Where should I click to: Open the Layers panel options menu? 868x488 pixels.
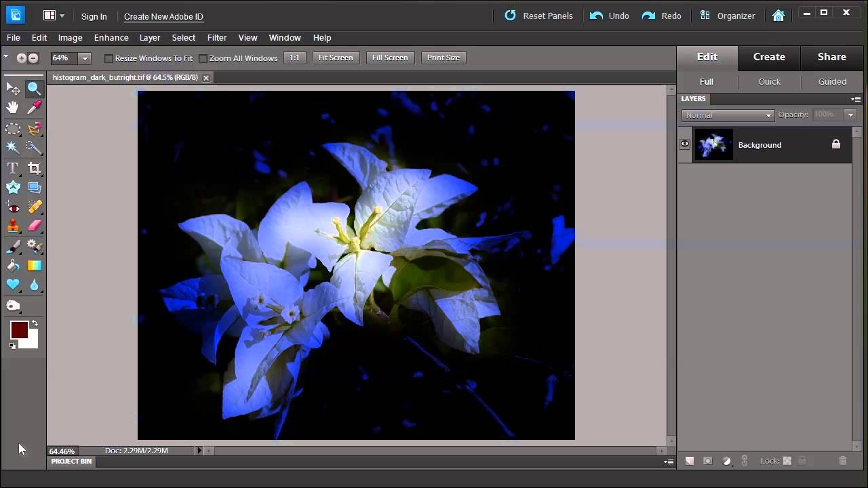[x=856, y=99]
